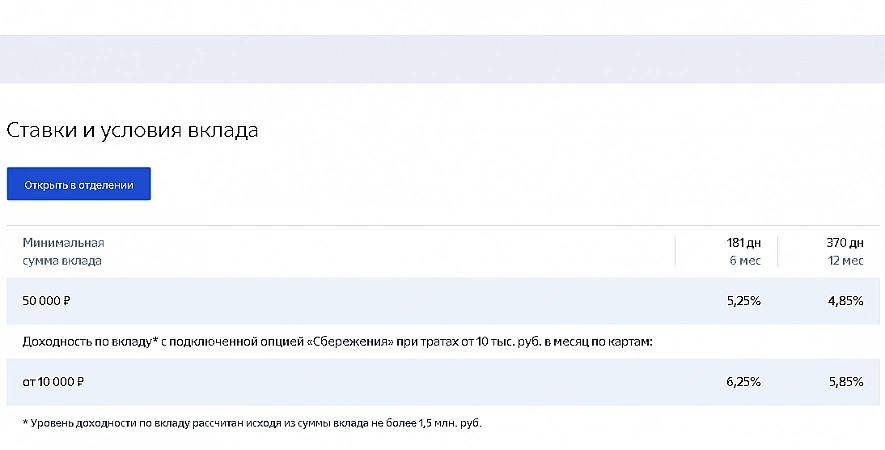Select the 5,25% rate cell
Viewport: 885px width, 450px height.
pos(744,301)
